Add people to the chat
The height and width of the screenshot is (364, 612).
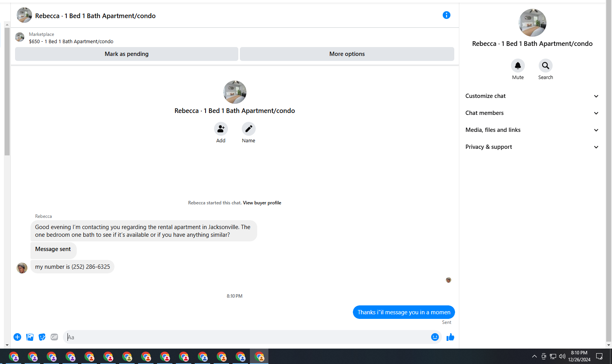(221, 129)
